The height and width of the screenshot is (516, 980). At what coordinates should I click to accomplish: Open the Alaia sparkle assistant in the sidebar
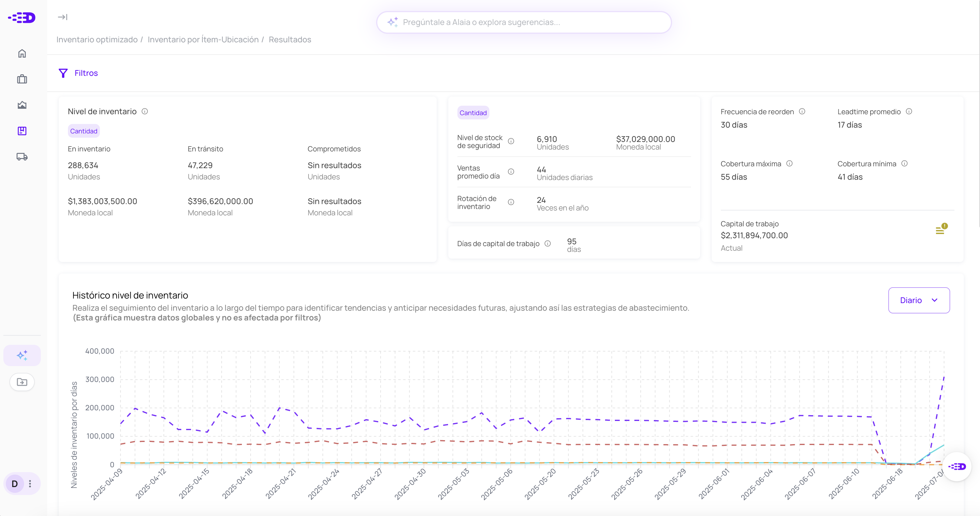pyautogui.click(x=22, y=355)
